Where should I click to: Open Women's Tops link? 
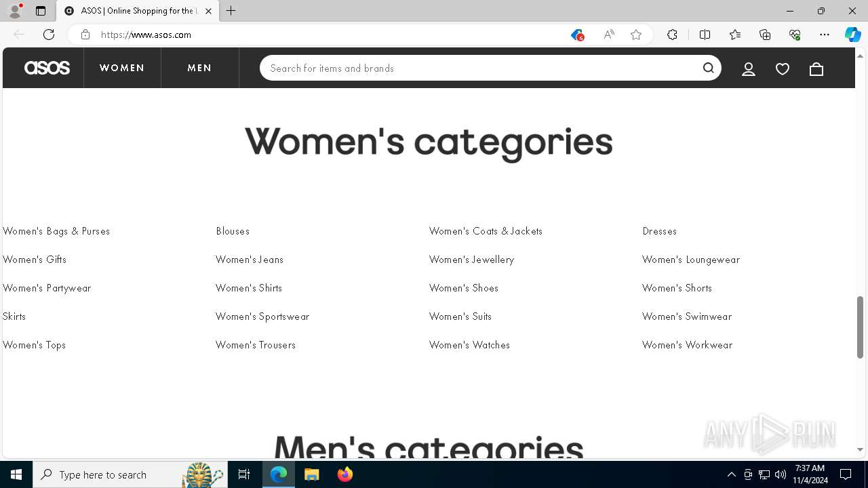[x=34, y=345]
